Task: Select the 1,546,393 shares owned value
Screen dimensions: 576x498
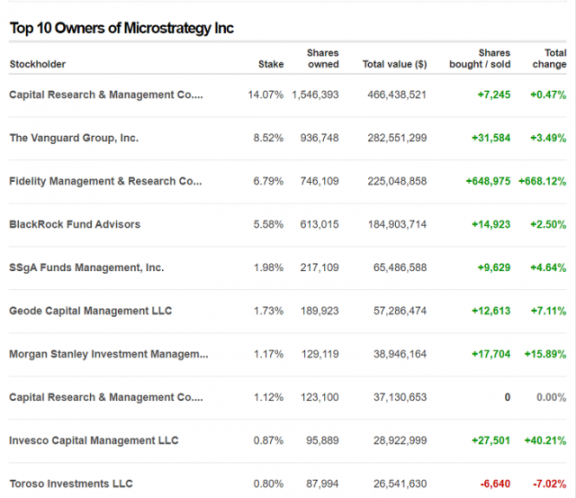Action: (x=315, y=95)
